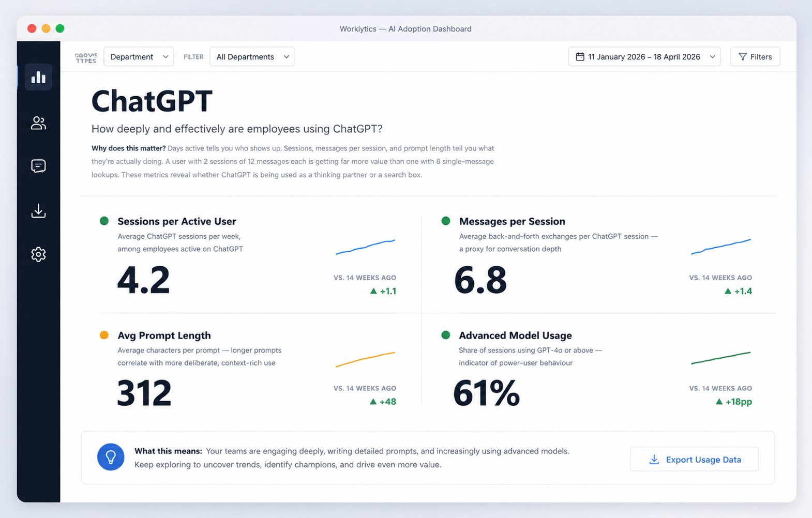Open the 11 January 2026 – 18 April 2026 date range picker

(x=644, y=57)
